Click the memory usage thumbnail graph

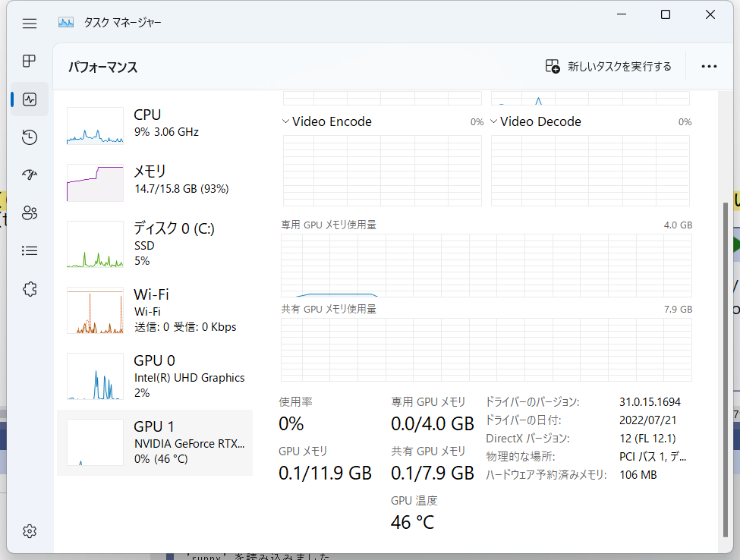(x=95, y=183)
